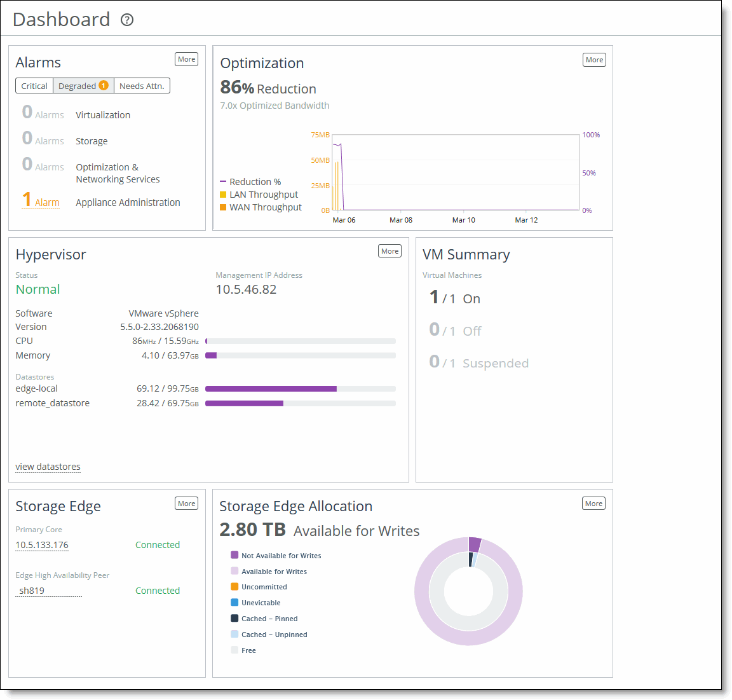The height and width of the screenshot is (700, 732).
Task: Switch to the Critical alarms tab
Action: (34, 85)
